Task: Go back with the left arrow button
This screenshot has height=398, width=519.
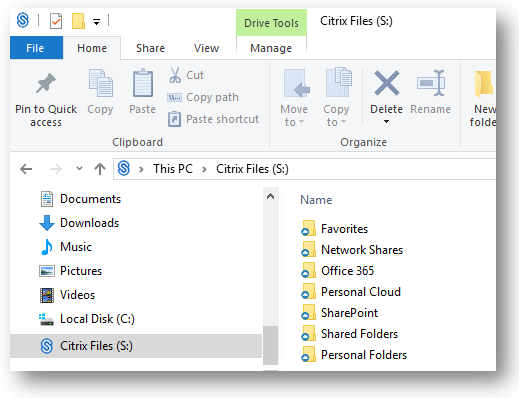Action: coord(26,169)
